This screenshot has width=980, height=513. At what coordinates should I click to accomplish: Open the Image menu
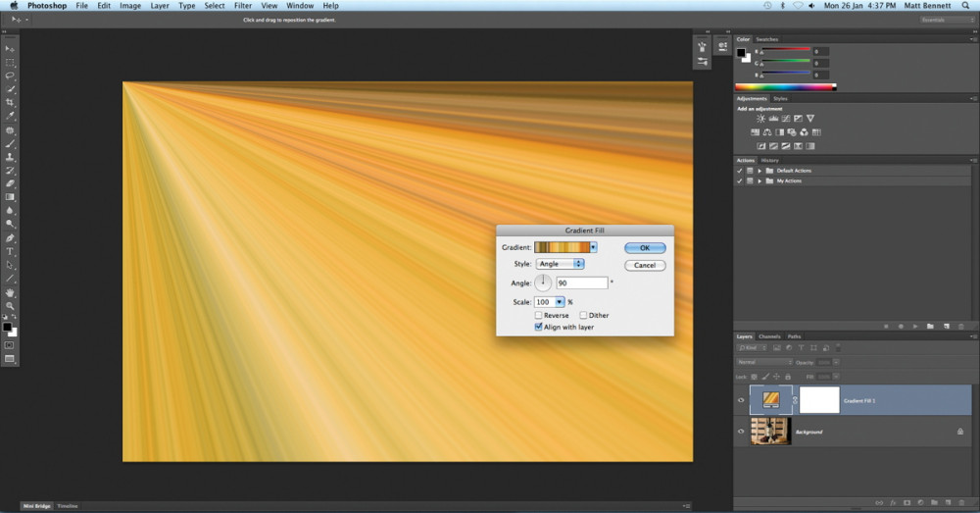(130, 6)
